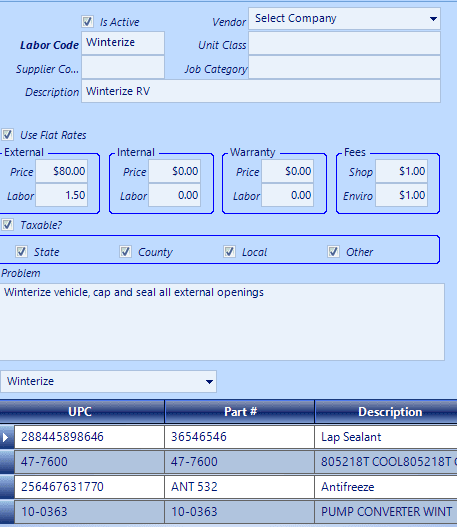Uncheck the Is Active checkbox

click(x=87, y=22)
